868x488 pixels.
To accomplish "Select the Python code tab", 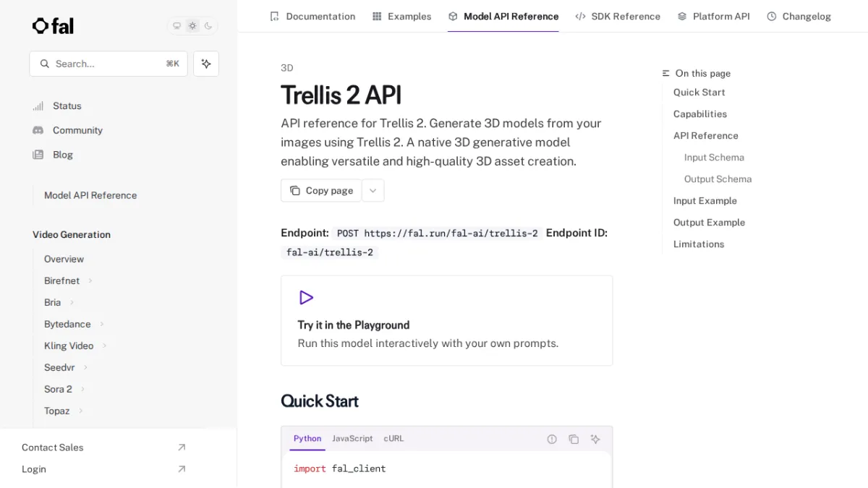I will [307, 439].
